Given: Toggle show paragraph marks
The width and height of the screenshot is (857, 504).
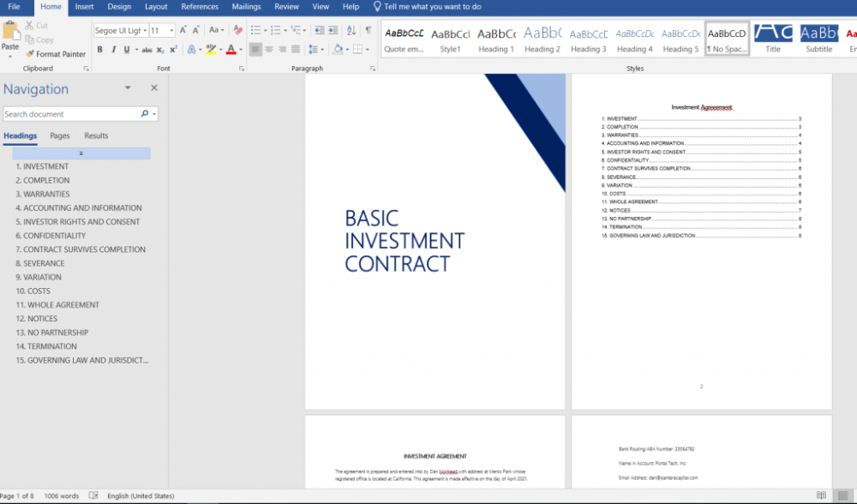Looking at the screenshot, I should (368, 30).
